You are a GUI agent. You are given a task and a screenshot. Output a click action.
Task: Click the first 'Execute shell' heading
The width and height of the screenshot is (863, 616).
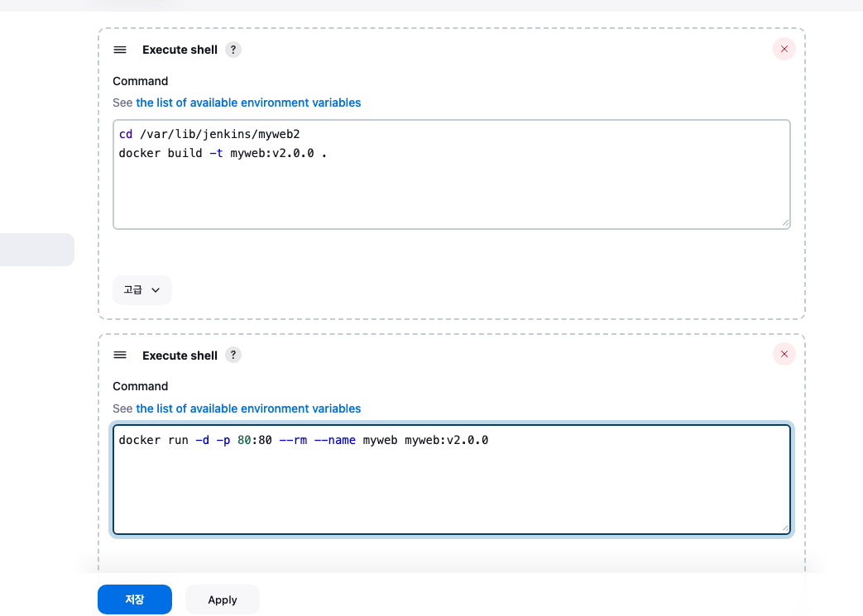pyautogui.click(x=180, y=50)
